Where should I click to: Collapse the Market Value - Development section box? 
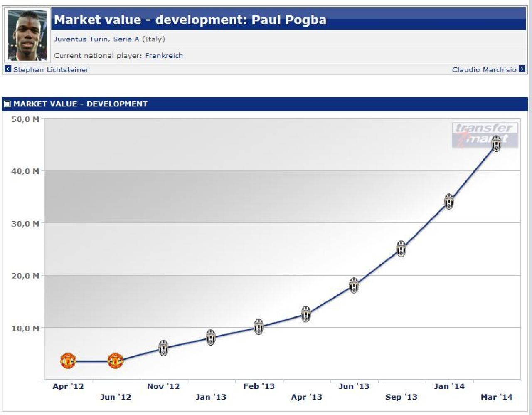tap(7, 104)
